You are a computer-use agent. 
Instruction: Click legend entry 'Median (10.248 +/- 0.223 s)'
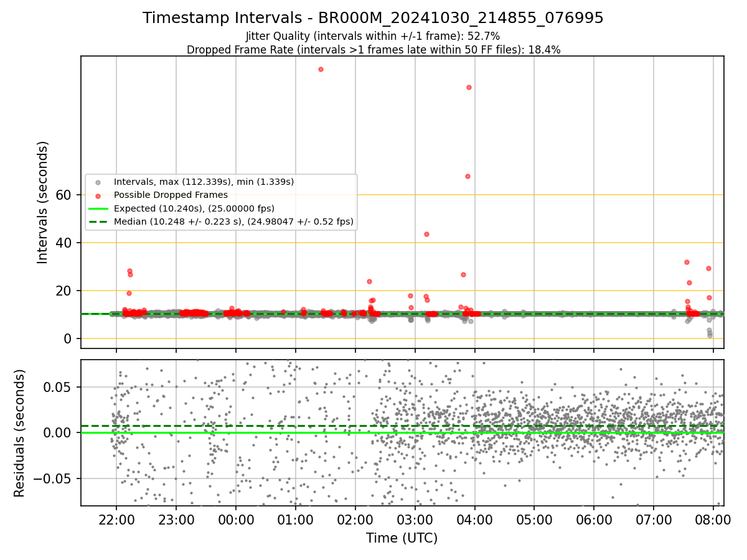coord(233,221)
